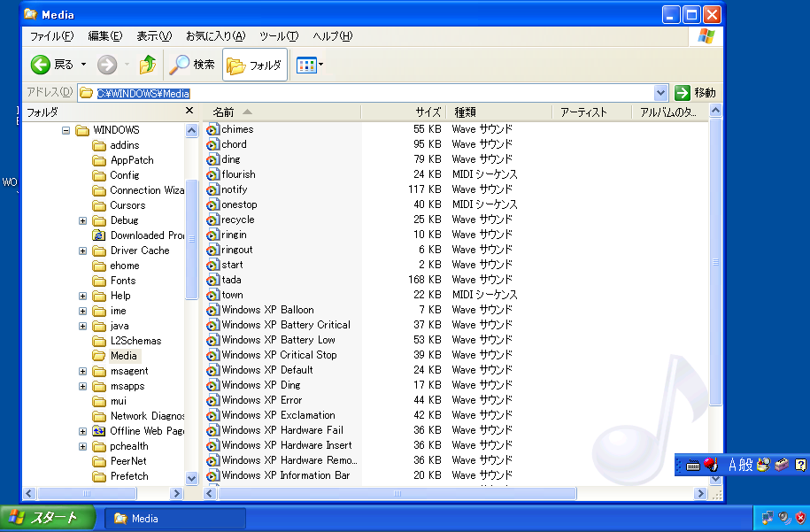Select the Downloaded Program Files icon
This screenshot has width=810, height=532.
tap(98, 235)
